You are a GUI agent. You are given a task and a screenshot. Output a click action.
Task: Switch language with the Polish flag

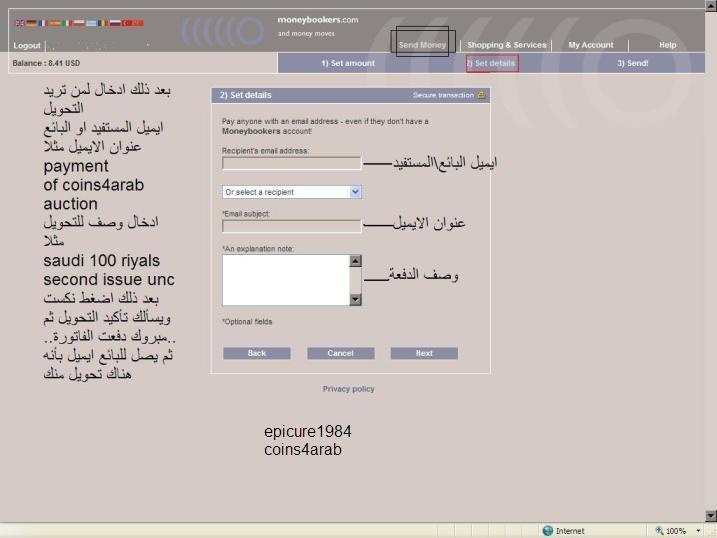(x=79, y=23)
